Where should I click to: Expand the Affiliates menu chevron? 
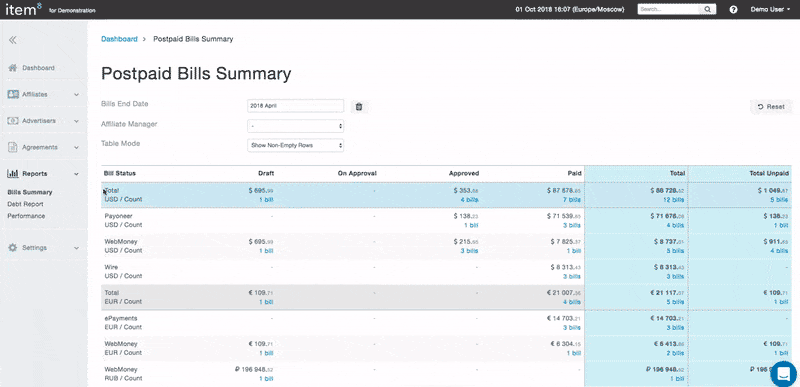pyautogui.click(x=77, y=94)
